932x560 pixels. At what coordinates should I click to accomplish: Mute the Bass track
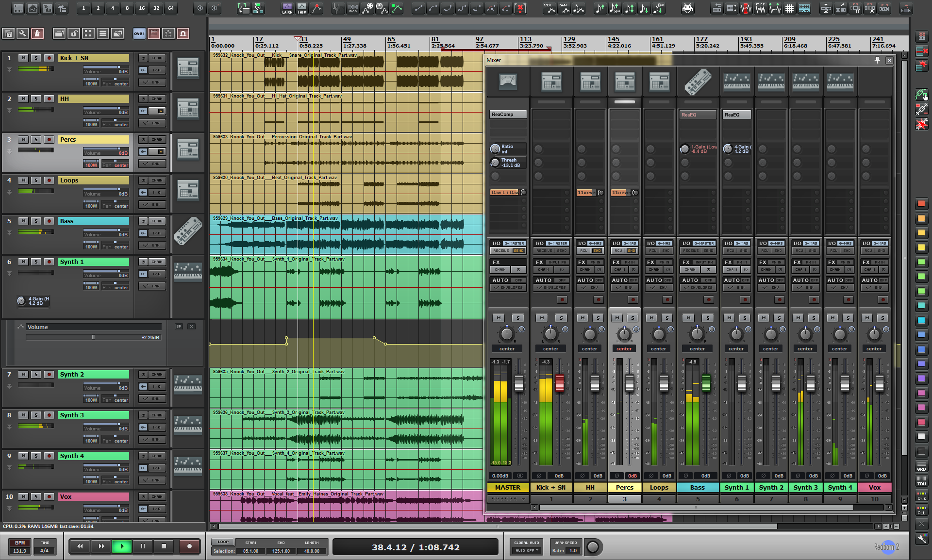pos(23,221)
